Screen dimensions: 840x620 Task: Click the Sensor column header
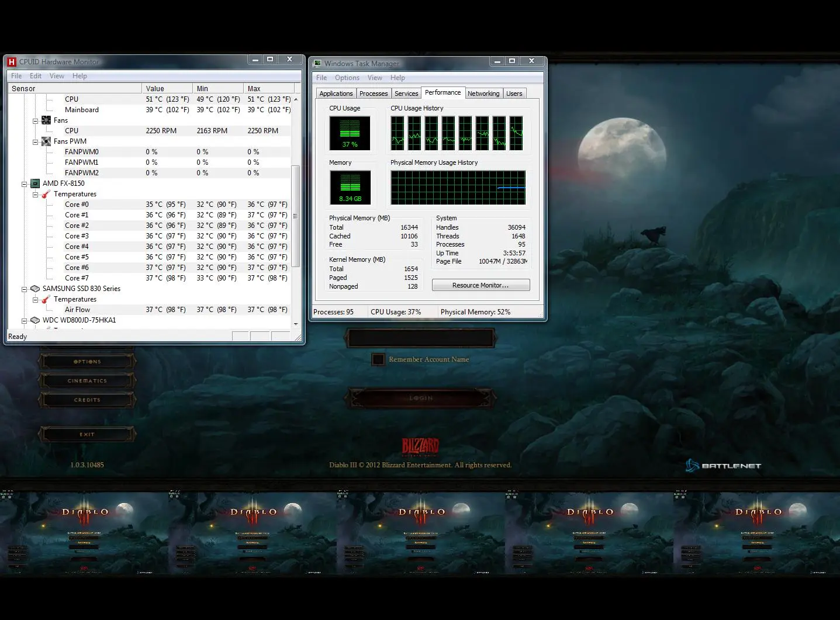coord(75,89)
